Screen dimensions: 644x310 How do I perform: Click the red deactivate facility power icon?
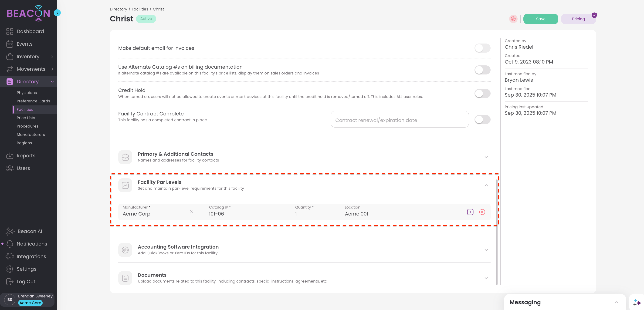[x=513, y=19]
